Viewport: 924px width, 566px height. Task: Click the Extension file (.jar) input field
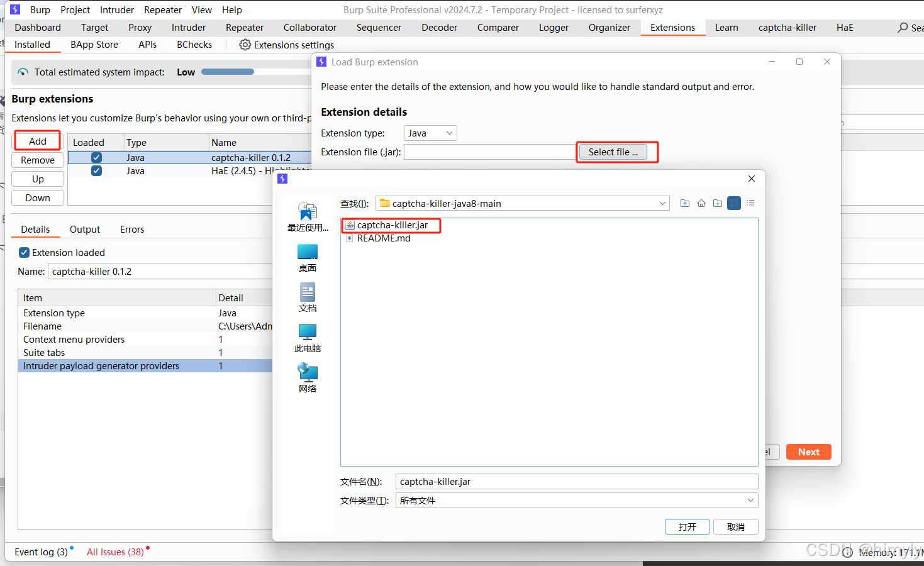pos(489,152)
